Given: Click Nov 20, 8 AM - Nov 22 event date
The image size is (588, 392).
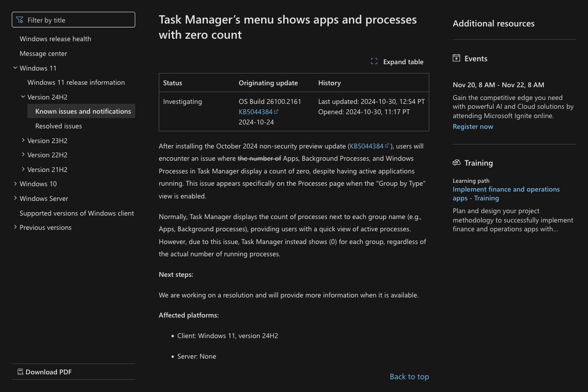Looking at the screenshot, I should [x=498, y=85].
